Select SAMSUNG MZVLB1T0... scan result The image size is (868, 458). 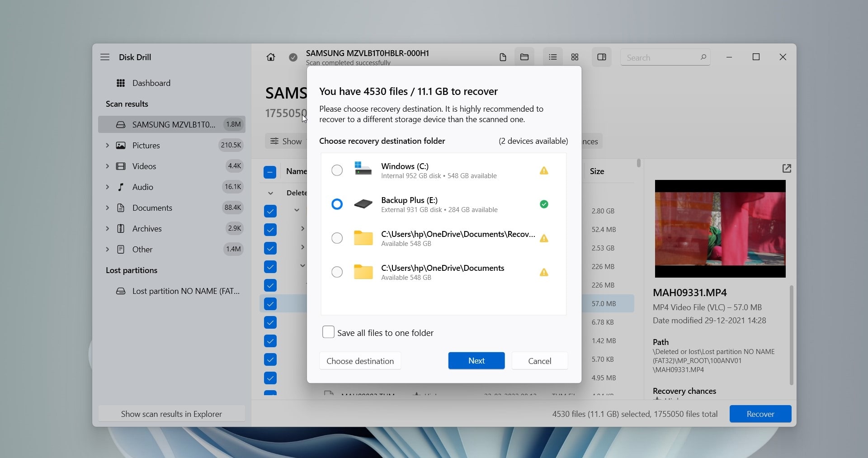point(172,125)
